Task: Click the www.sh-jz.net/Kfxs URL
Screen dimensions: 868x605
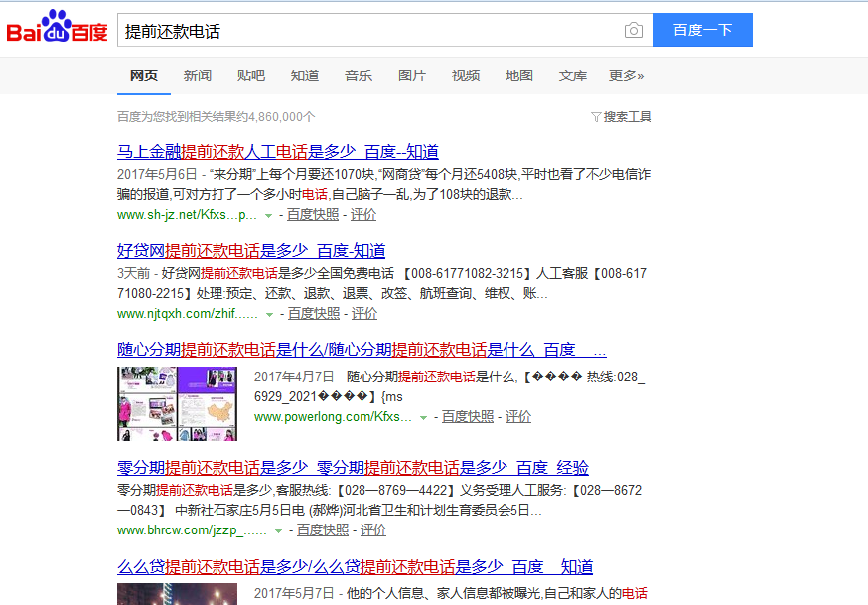Action: [x=187, y=215]
